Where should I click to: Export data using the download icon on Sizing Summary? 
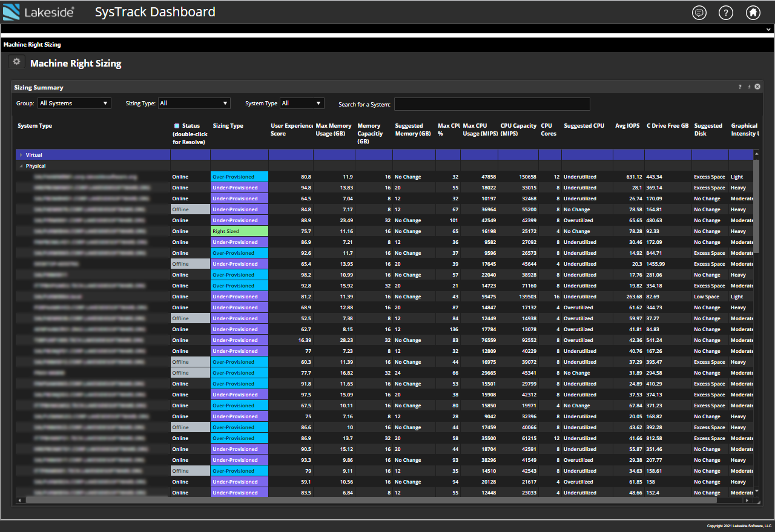748,87
